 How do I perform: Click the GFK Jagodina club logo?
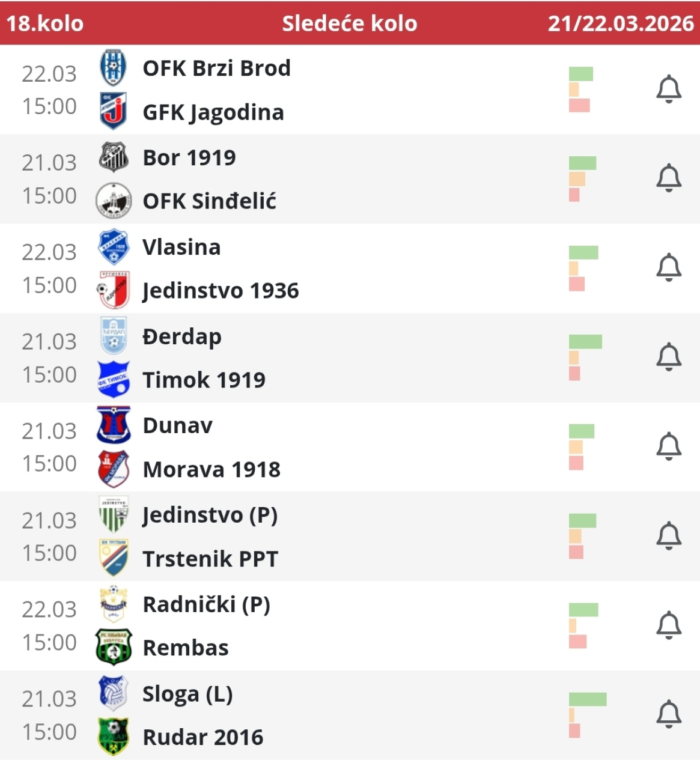click(x=113, y=111)
